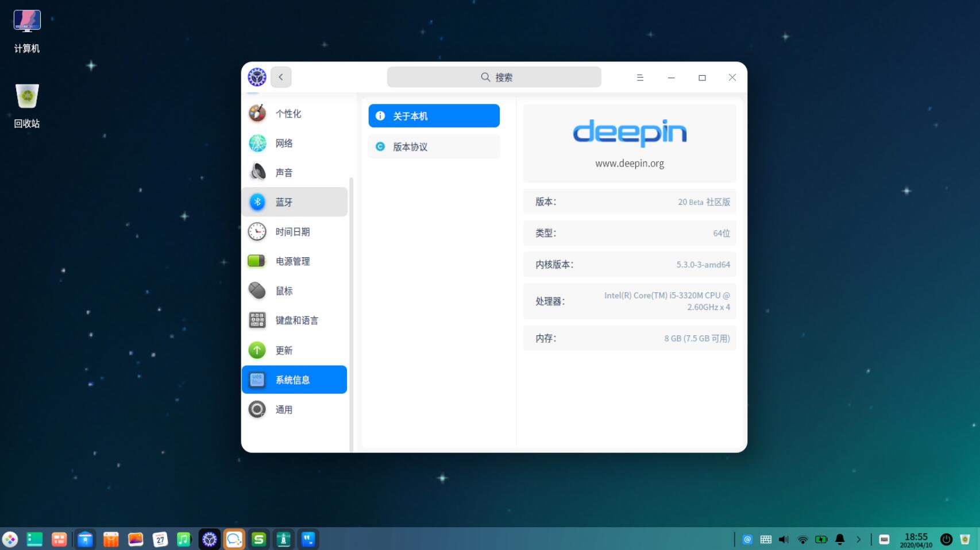The width and height of the screenshot is (980, 550).
Task: Open the 蓝牙 (Bluetooth) settings icon
Action: point(257,202)
